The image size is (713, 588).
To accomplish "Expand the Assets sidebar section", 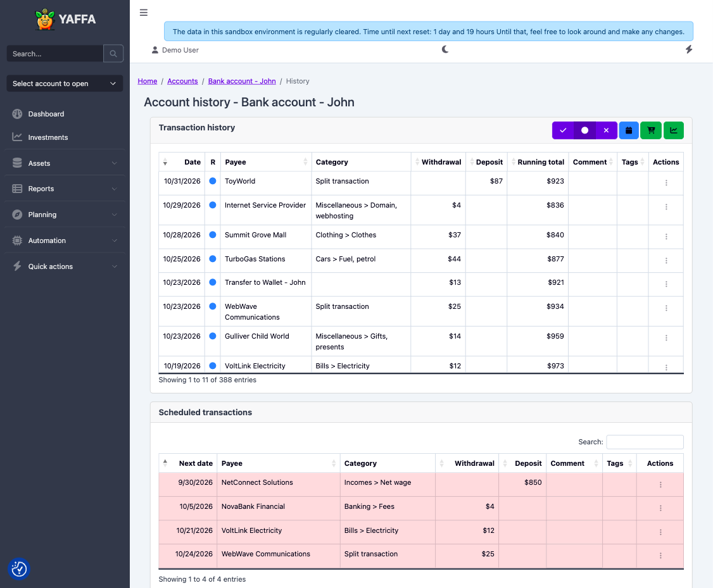I will pos(65,163).
